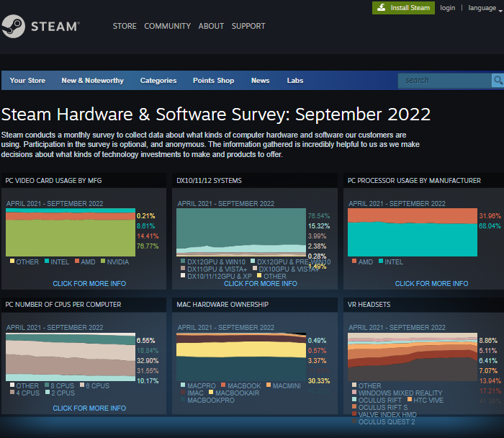Open the STORE menu
Screen dimensions: 504x438
tap(125, 26)
